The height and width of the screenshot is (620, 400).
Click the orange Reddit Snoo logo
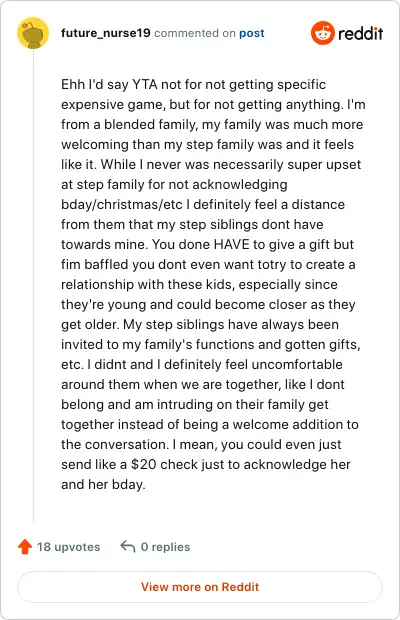(x=323, y=33)
